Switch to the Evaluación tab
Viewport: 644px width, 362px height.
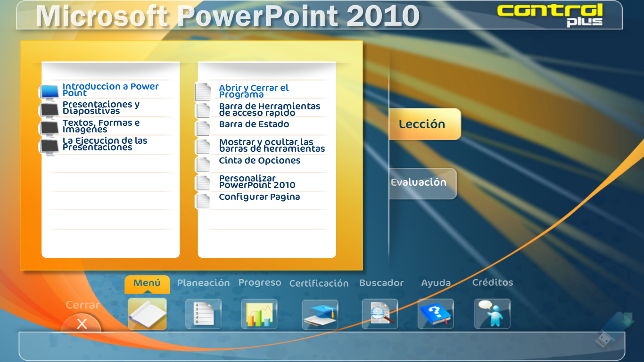423,183
